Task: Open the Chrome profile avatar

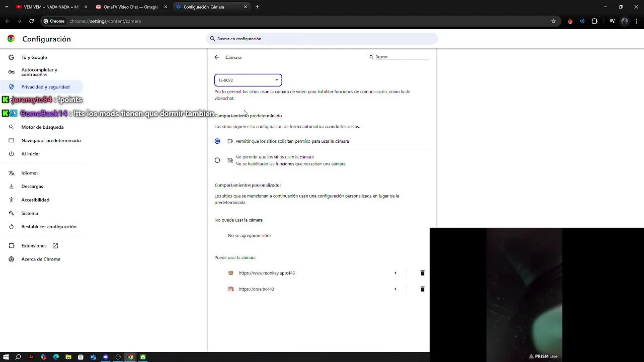Action: (624, 21)
